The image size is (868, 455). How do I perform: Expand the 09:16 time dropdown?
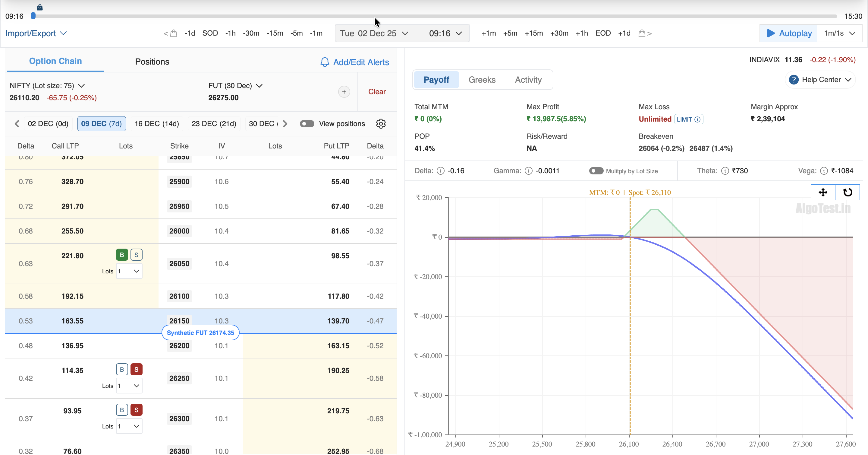pos(445,33)
